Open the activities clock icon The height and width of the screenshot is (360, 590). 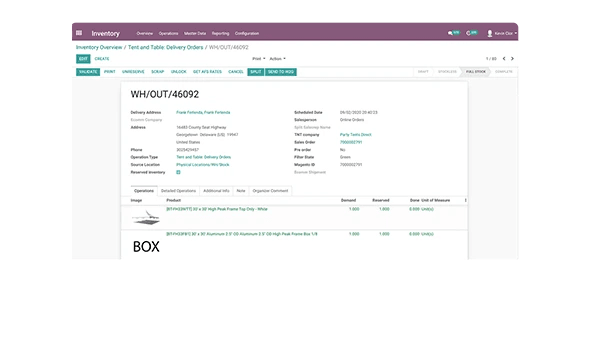pos(468,33)
